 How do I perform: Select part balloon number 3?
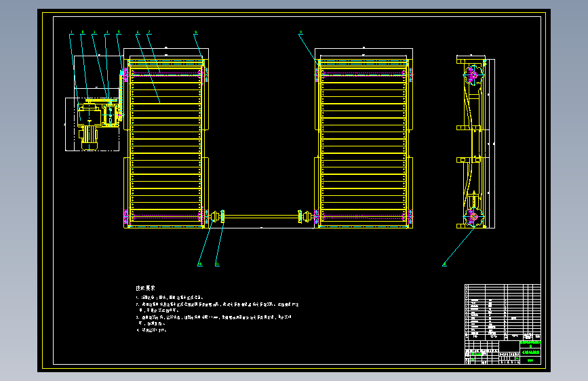(94, 33)
